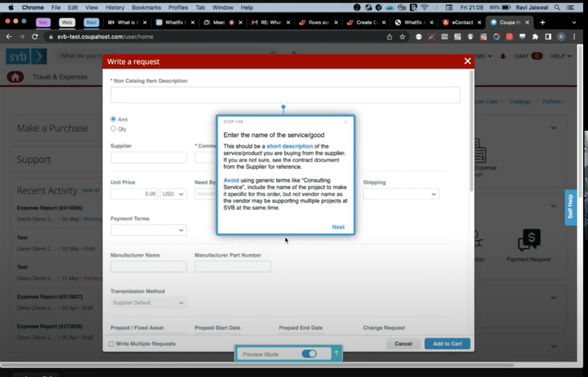Go forward in browser history
Viewport: 588px width, 377px height.
tap(22, 37)
